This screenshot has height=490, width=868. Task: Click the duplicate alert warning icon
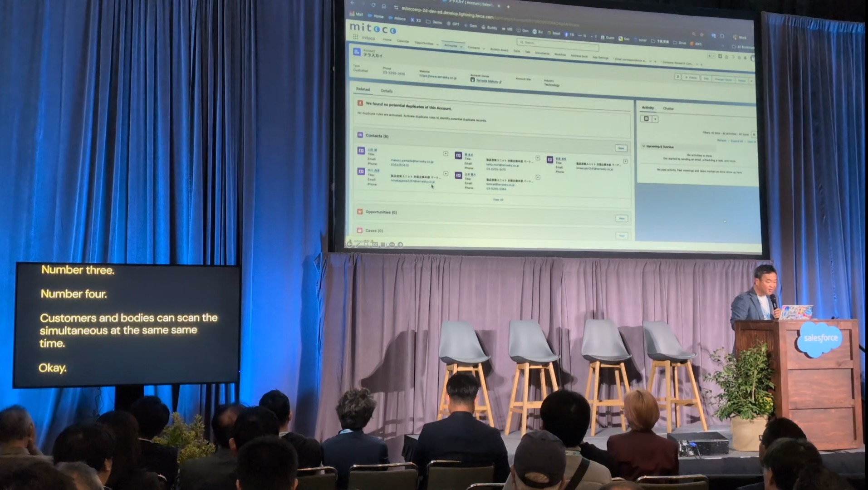[x=360, y=103]
